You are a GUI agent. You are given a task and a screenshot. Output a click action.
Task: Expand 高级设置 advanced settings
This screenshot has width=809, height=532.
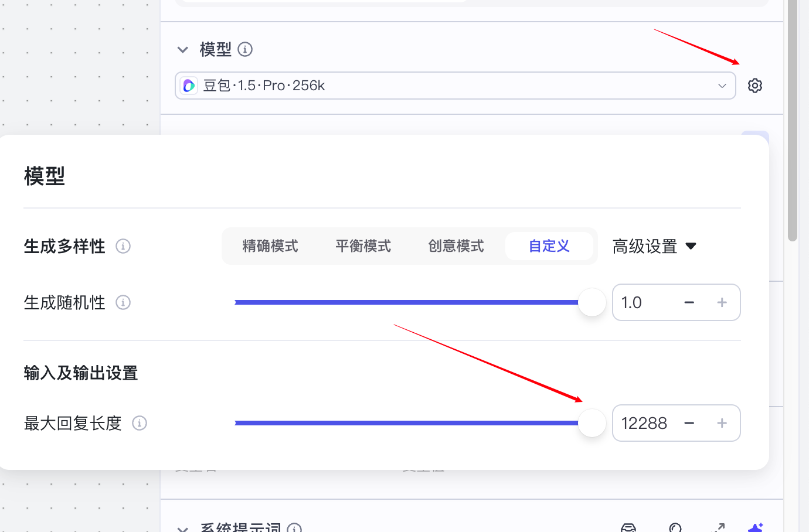654,246
